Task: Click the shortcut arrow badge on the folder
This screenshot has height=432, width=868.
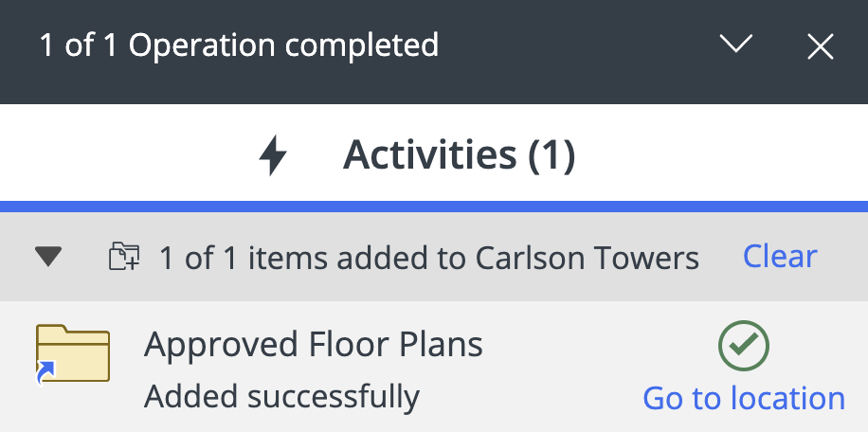Action: [44, 378]
